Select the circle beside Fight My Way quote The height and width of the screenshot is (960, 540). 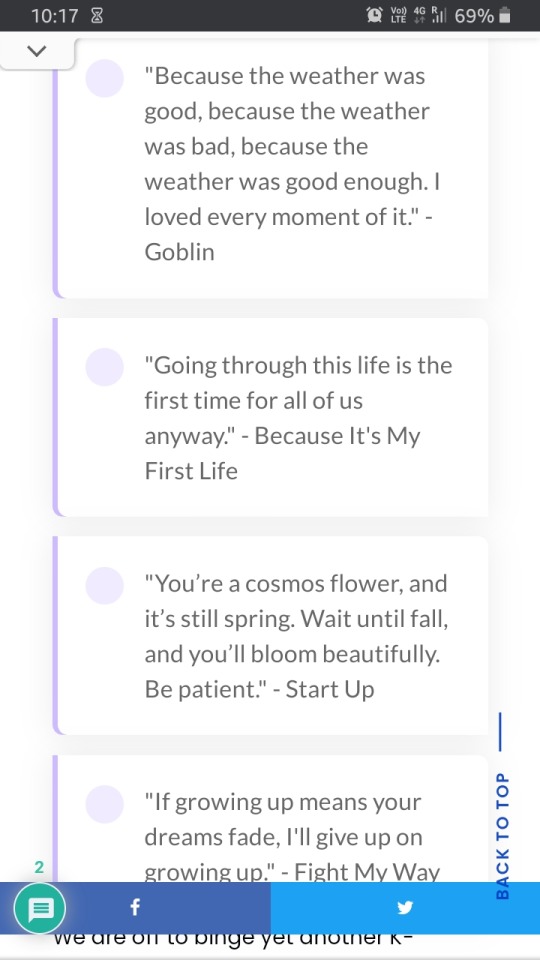click(x=105, y=804)
